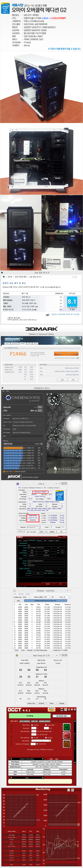Click the MAXON logo in Cinebench
83x868 pixels.
pyautogui.click(x=14, y=477)
